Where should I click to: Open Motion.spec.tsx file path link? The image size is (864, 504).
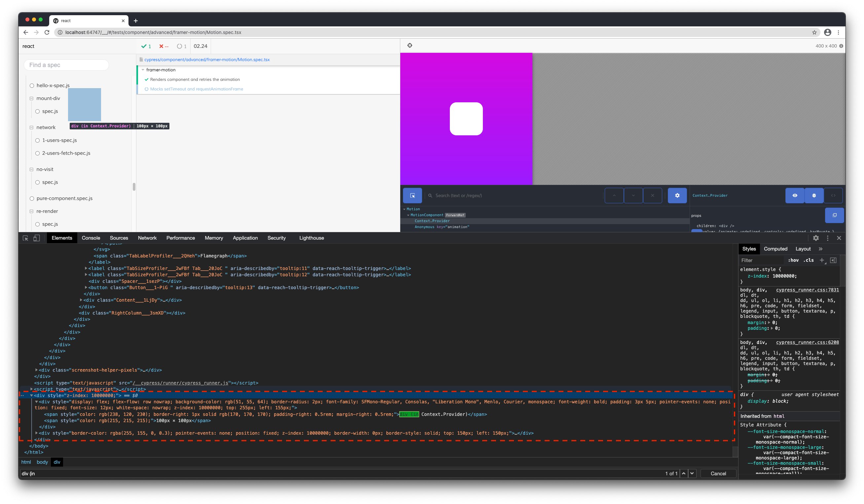coord(207,60)
